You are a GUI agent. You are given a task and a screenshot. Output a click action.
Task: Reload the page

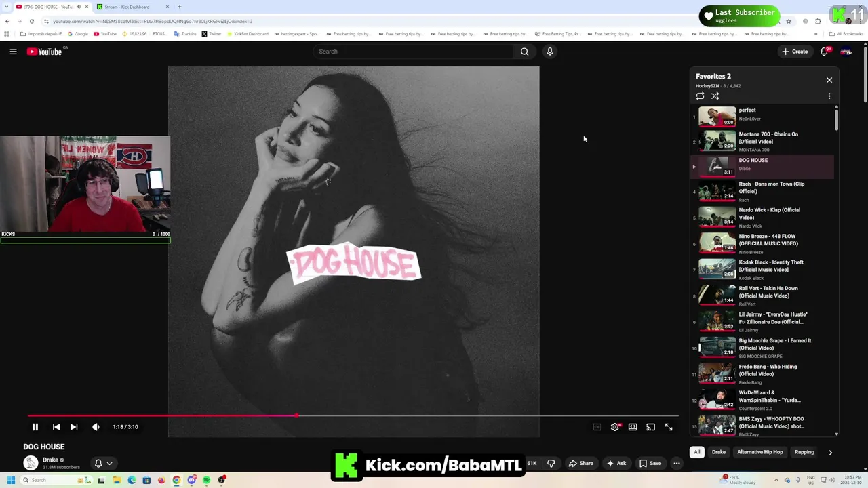31,21
